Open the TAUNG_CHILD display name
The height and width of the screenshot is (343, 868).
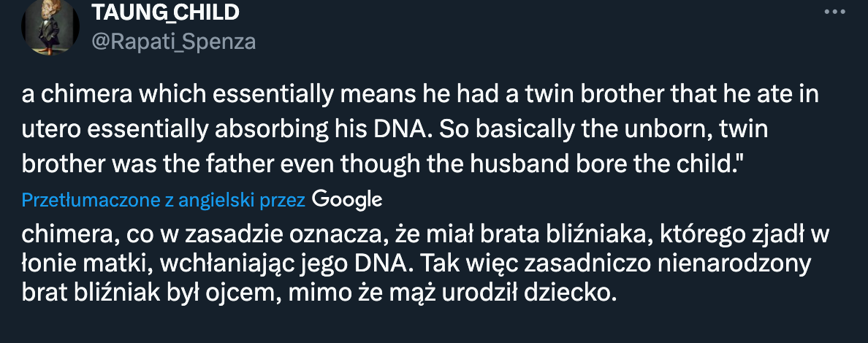tap(165, 12)
